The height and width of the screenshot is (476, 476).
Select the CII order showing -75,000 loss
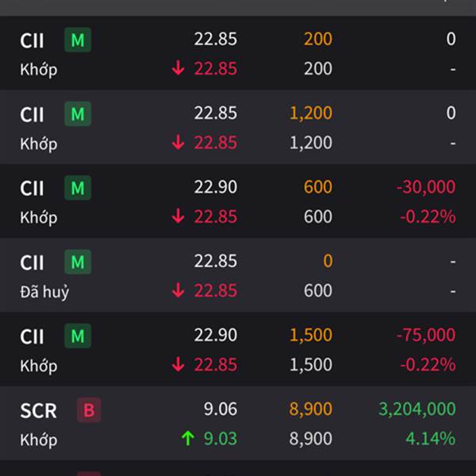click(238, 349)
